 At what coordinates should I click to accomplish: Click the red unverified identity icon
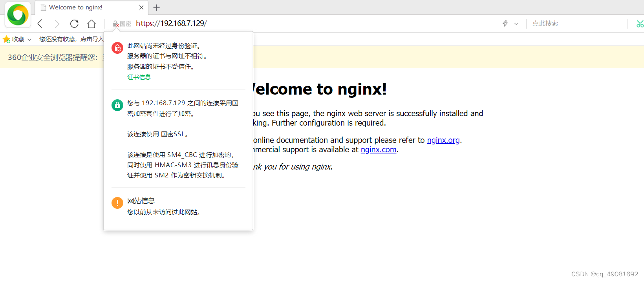[x=117, y=48]
